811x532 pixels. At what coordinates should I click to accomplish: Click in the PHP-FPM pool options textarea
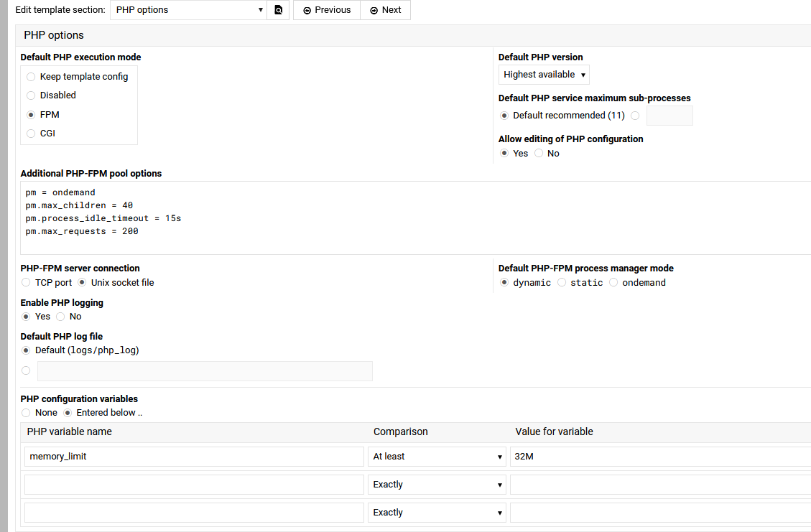(x=415, y=218)
